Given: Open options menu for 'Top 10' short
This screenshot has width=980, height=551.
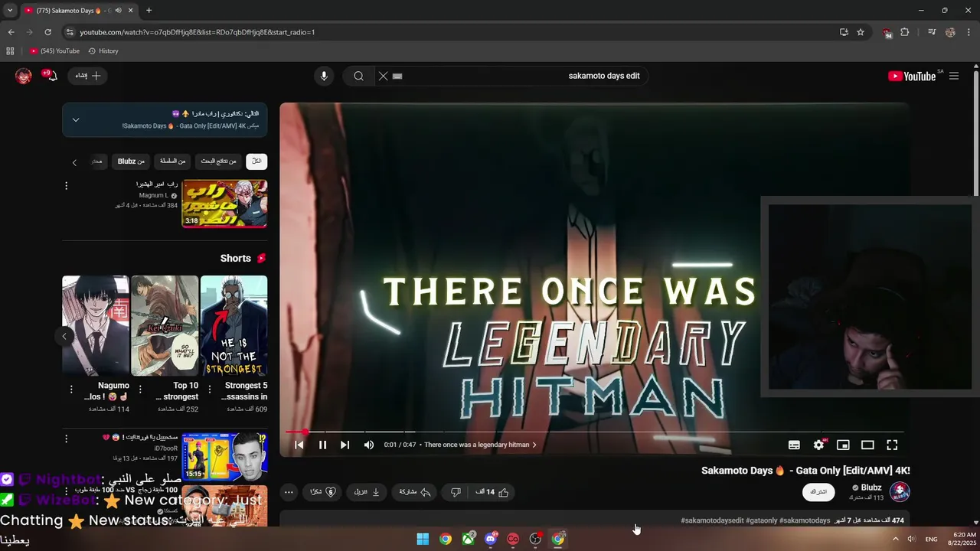Looking at the screenshot, I should pyautogui.click(x=140, y=390).
